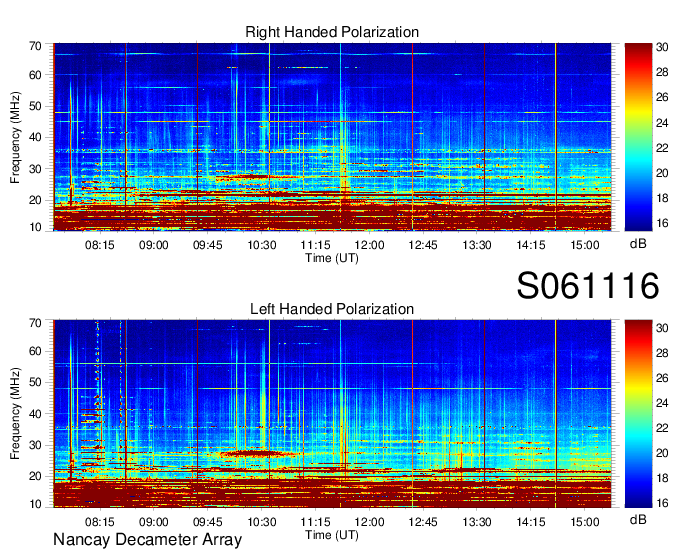680x552 pixels.
Task: Click the 30 frequency tick of Left Handed plot
Action: pyautogui.click(x=35, y=445)
